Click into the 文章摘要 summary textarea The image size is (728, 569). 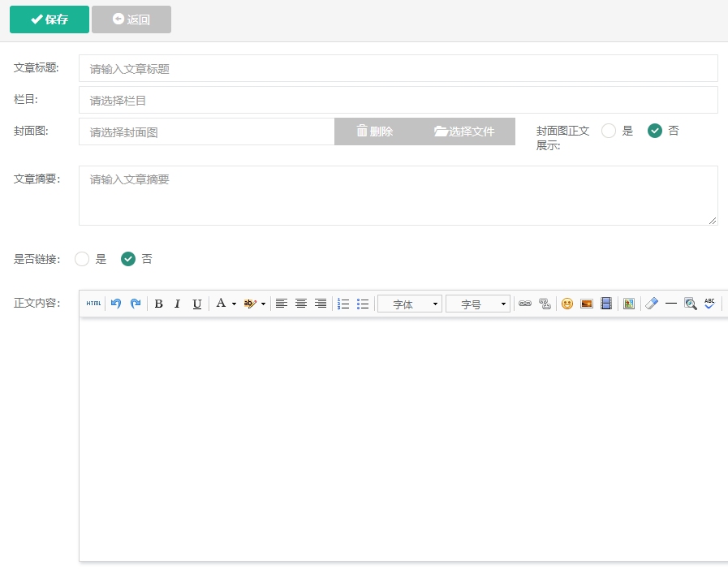point(398,196)
